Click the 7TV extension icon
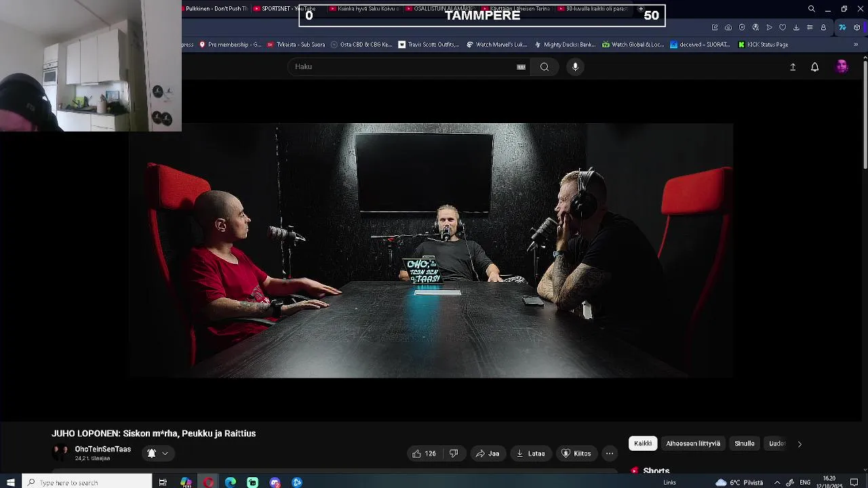Screen dimensions: 868x488 (842, 28)
